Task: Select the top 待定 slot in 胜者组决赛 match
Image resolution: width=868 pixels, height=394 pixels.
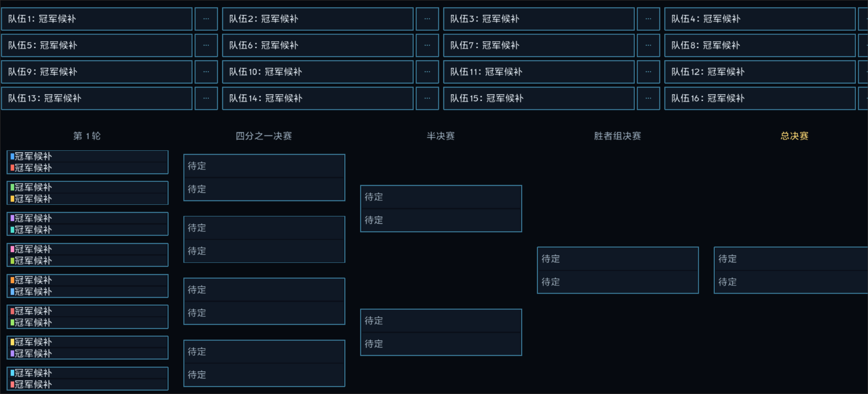Action: [x=618, y=259]
